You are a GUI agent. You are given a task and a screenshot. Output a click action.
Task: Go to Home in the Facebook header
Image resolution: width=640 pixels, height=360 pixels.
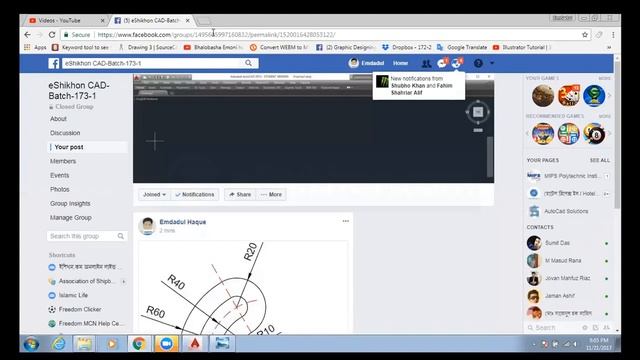tap(400, 63)
